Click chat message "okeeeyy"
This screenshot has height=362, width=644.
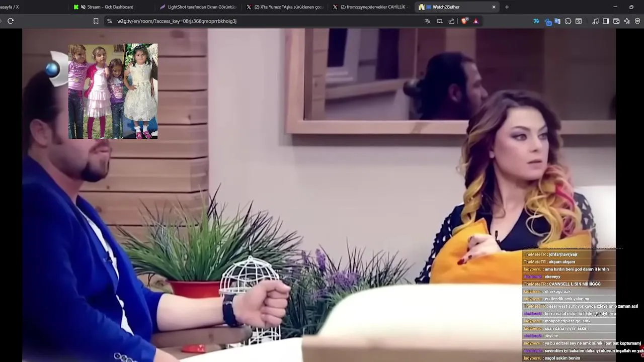pos(552,277)
